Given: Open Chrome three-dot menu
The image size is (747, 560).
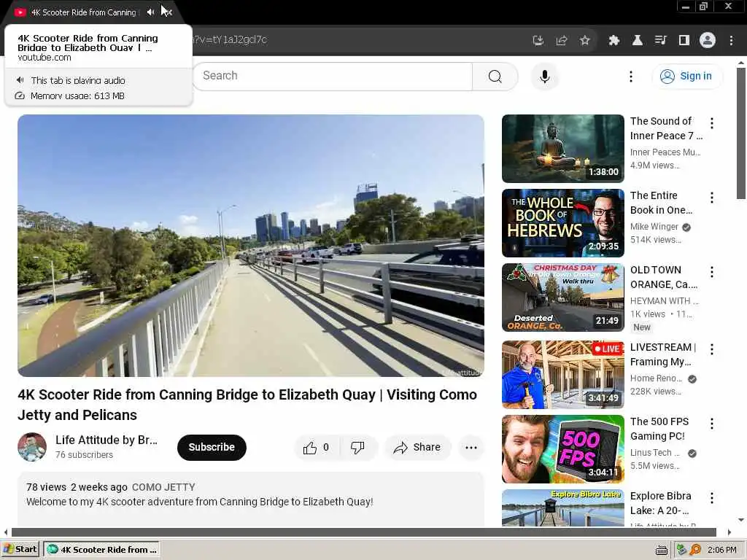Looking at the screenshot, I should click(x=731, y=41).
